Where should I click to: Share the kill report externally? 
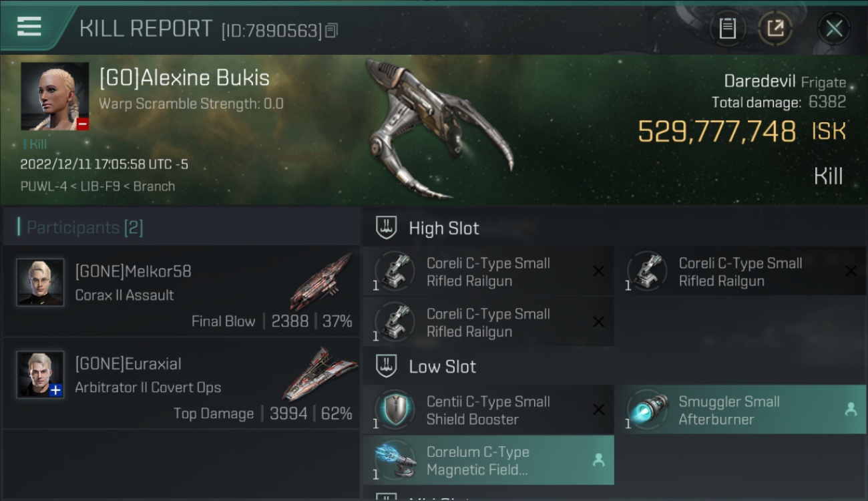[x=775, y=28]
